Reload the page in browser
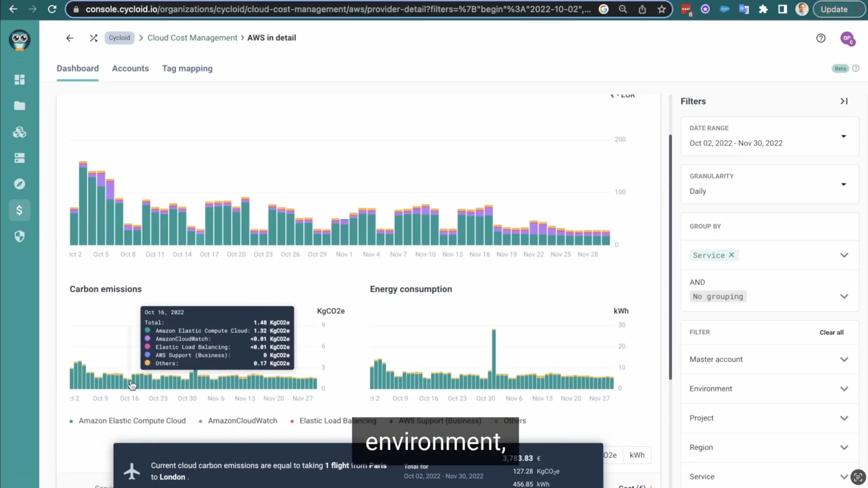868x488 pixels. coord(52,9)
